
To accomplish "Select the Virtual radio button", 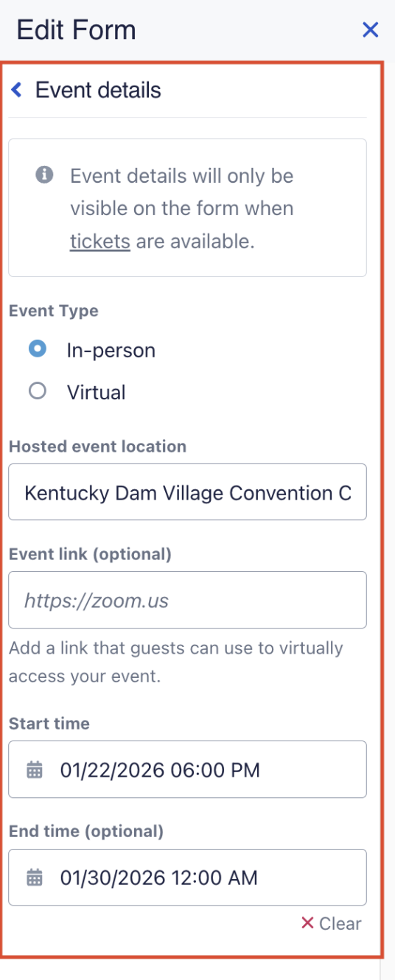I will tap(38, 391).
